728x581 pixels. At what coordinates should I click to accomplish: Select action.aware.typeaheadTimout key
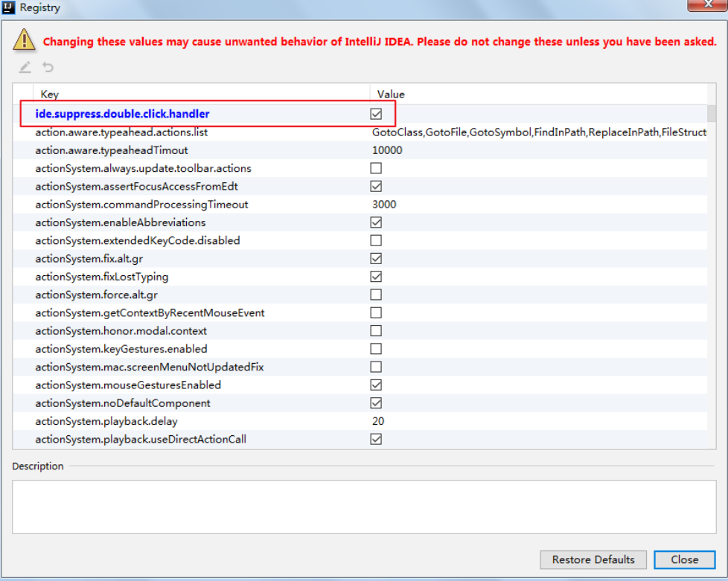coord(112,150)
